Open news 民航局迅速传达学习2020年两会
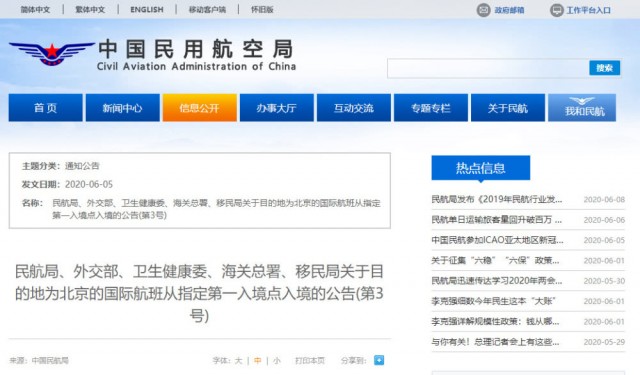Screen dimensions: 640x375 click(497, 281)
